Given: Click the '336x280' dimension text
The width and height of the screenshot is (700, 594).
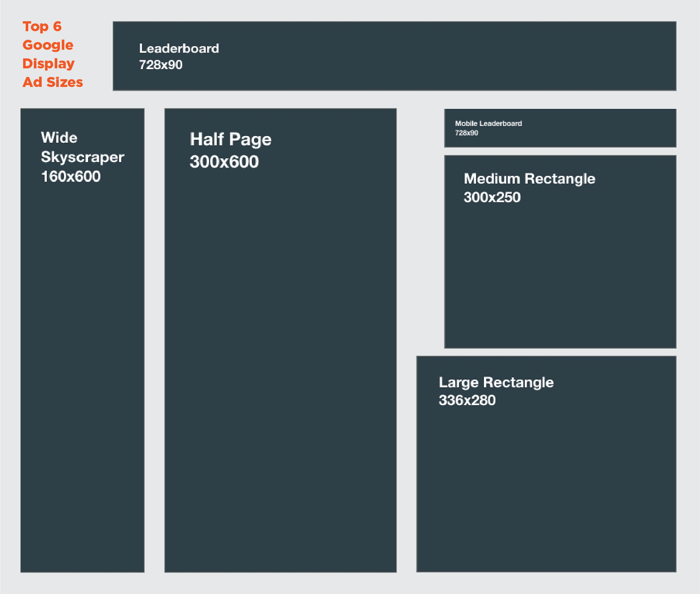Looking at the screenshot, I should pyautogui.click(x=467, y=400).
